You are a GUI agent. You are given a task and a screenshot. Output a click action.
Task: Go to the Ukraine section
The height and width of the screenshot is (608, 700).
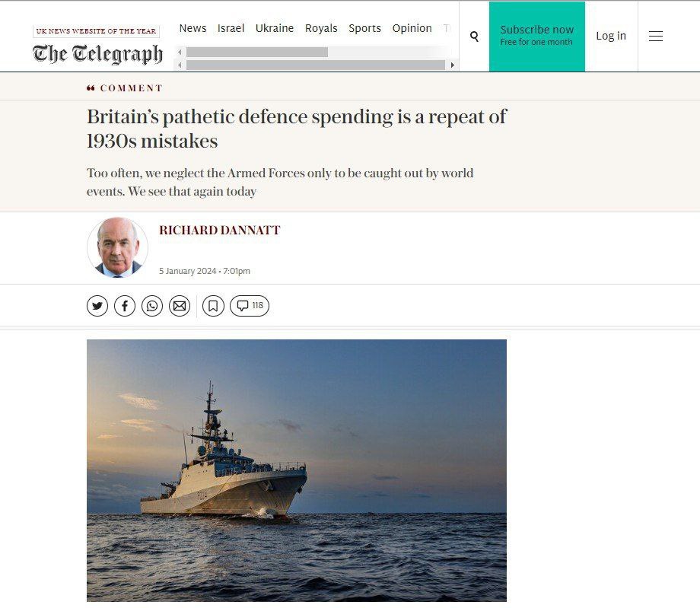point(275,28)
